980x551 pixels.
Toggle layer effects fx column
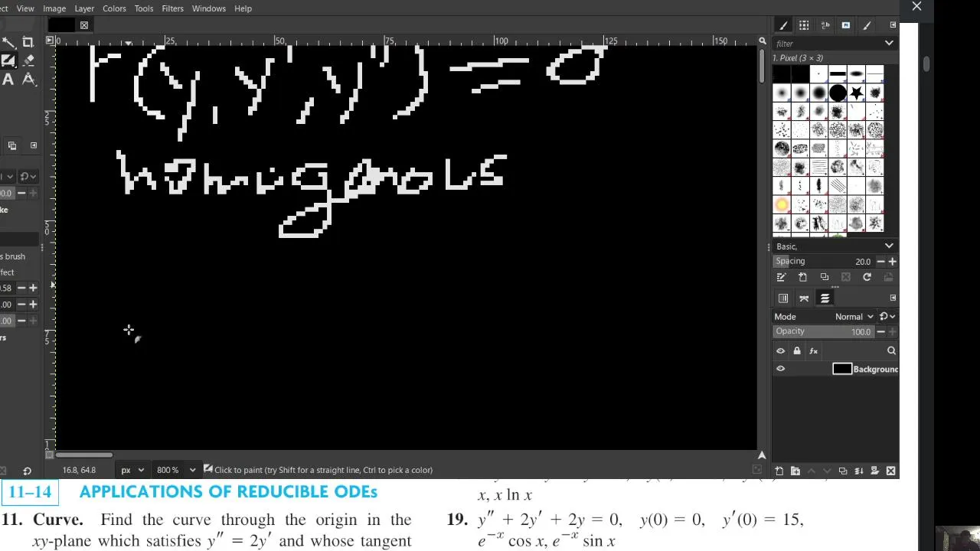coord(813,351)
